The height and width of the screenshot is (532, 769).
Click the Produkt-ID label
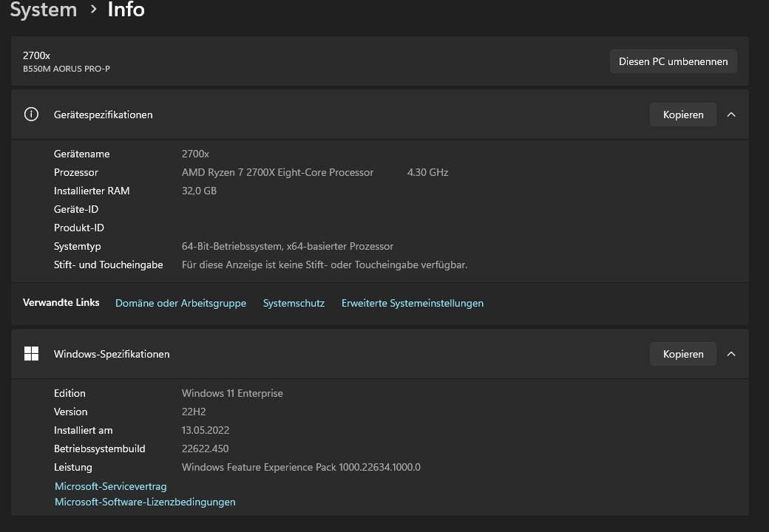tap(79, 228)
